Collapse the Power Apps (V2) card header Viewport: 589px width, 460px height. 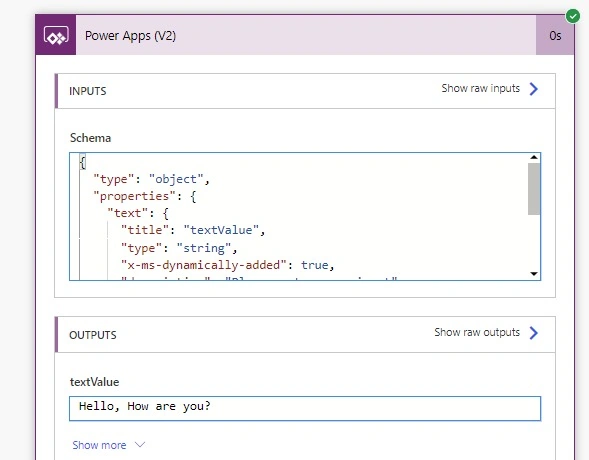click(305, 35)
